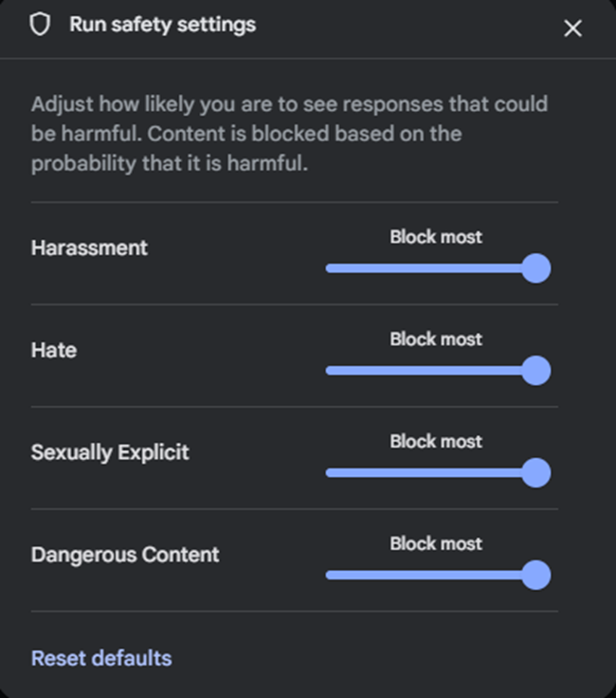Click Block most text above Sexually Explicit slider
Image resolution: width=616 pixels, height=698 pixels.
click(x=436, y=441)
